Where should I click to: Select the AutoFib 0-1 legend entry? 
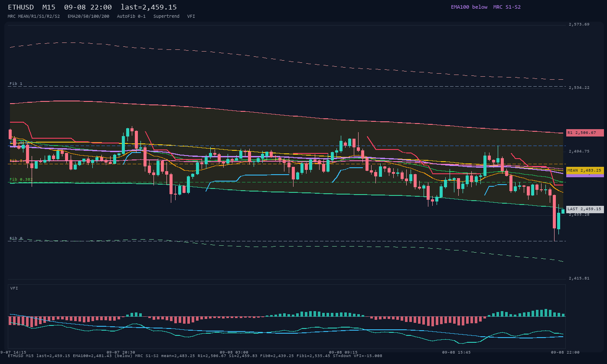pos(131,16)
